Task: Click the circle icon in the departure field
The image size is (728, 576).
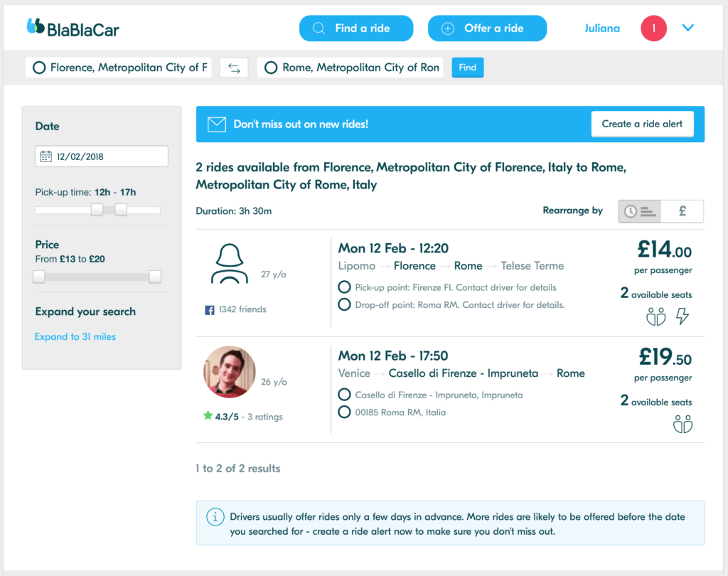Action: 39,68
